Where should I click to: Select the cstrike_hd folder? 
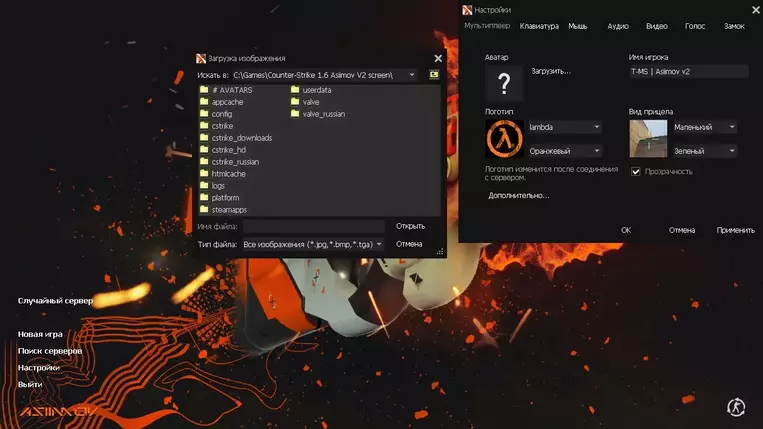pos(223,150)
